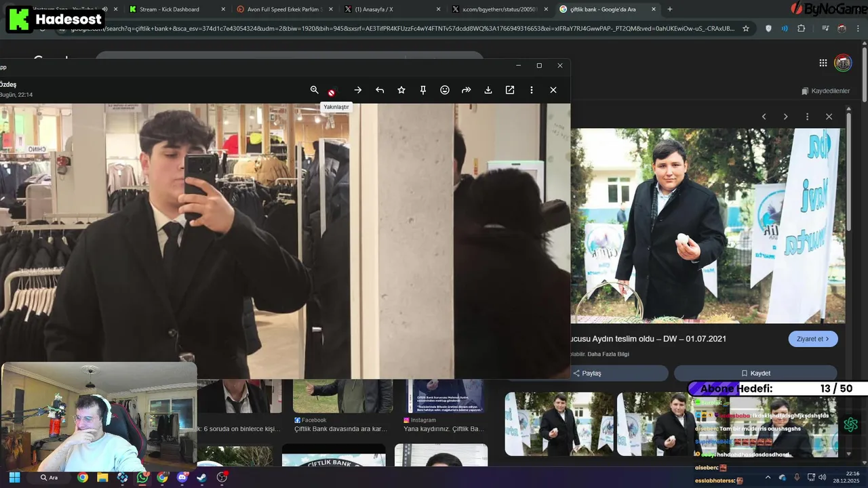Viewport: 868px width, 488px height.
Task: Open WhatsApp from the taskbar
Action: coord(142,477)
